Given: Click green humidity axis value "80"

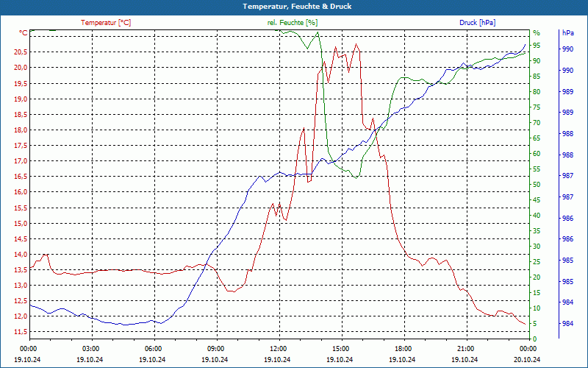Looking at the screenshot, I should coord(537,92).
